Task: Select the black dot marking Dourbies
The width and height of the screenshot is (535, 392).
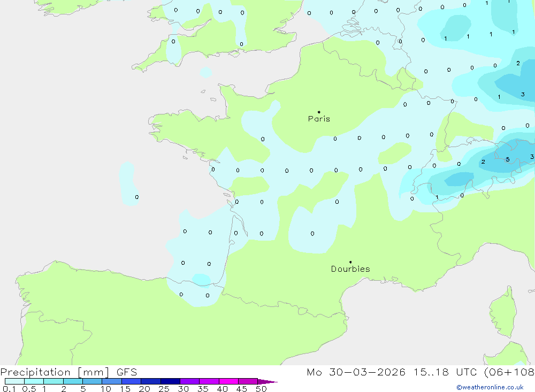Action: click(350, 262)
